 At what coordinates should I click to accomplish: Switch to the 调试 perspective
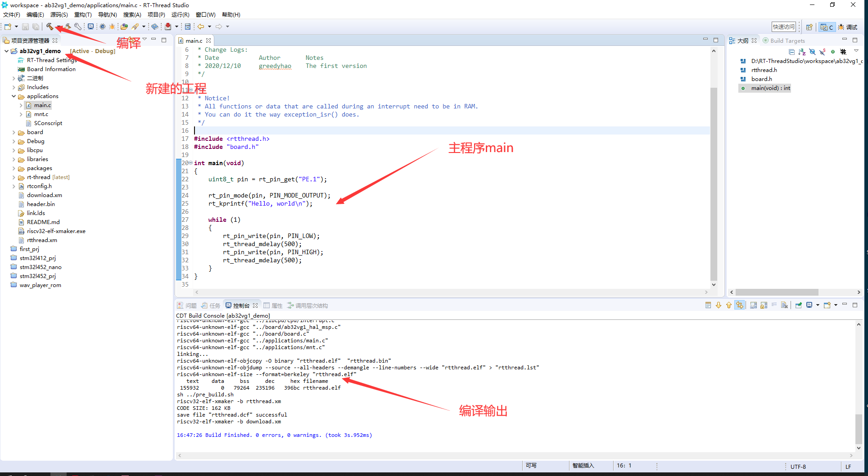[848, 27]
